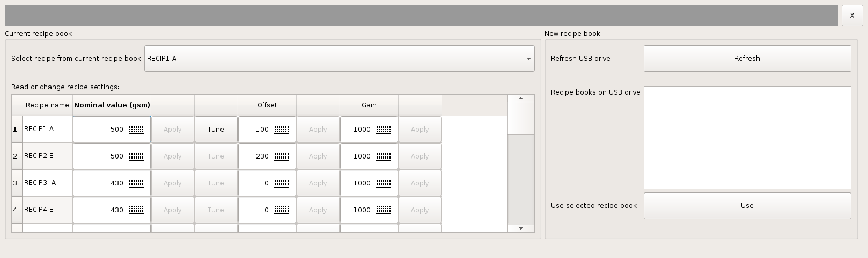
Task: Select row 2 RECIP2 E recipe name cell
Action: tap(47, 156)
